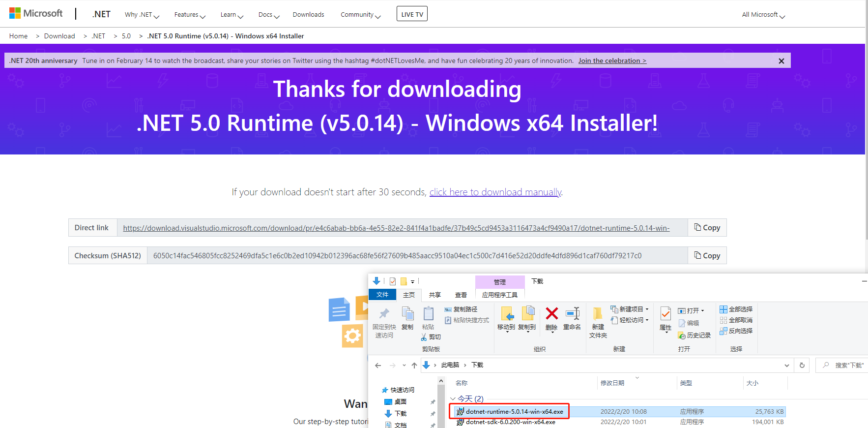Image resolution: width=868 pixels, height=428 pixels.
Task: Customize quick access toolbar dropdown arrow
Action: coord(413,282)
